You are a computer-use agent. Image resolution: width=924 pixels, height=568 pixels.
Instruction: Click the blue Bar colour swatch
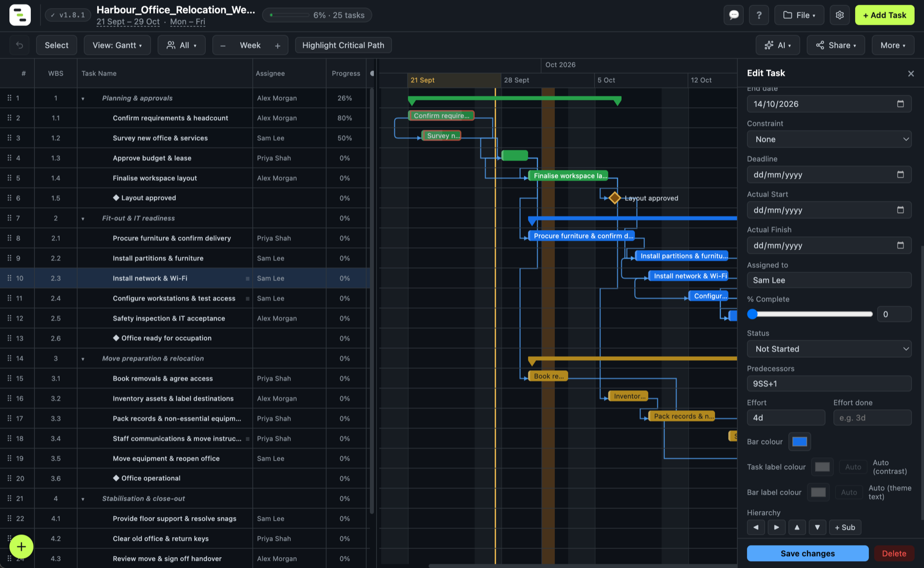pos(799,442)
